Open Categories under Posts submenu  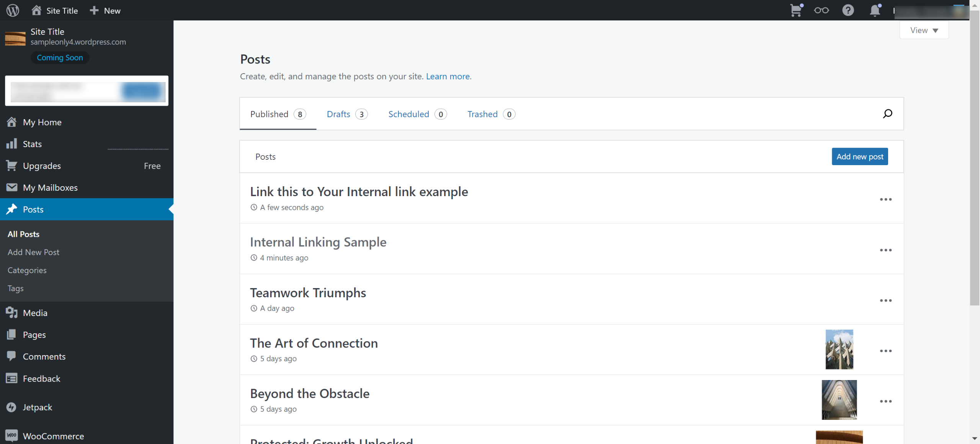(27, 270)
